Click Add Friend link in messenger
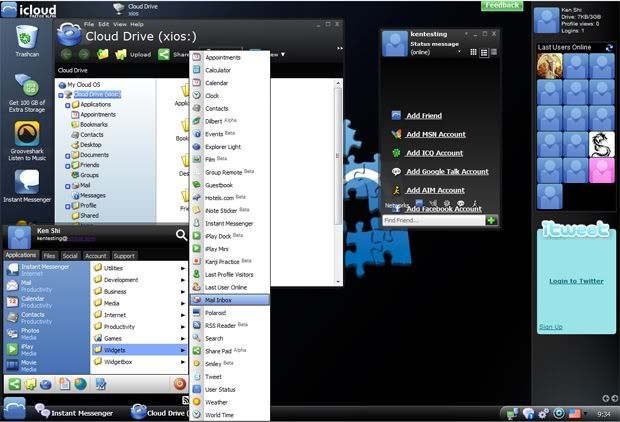This screenshot has height=422, width=620. 424,115
